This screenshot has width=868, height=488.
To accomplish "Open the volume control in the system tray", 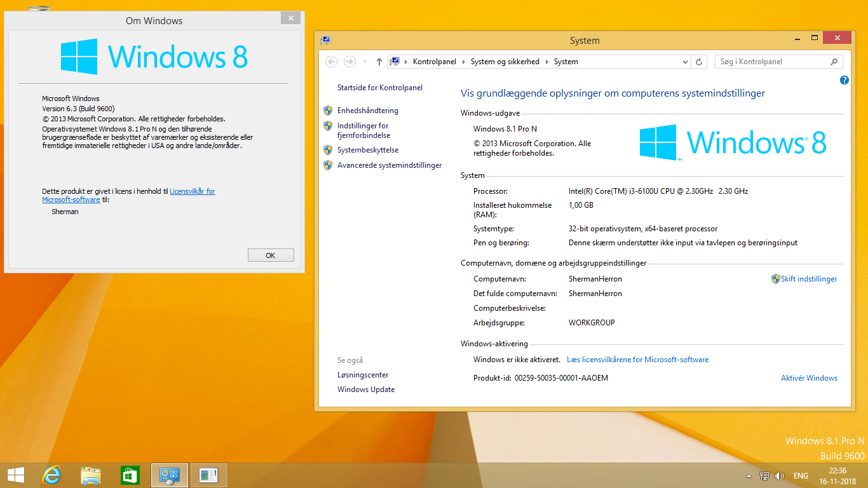I will click(x=779, y=475).
